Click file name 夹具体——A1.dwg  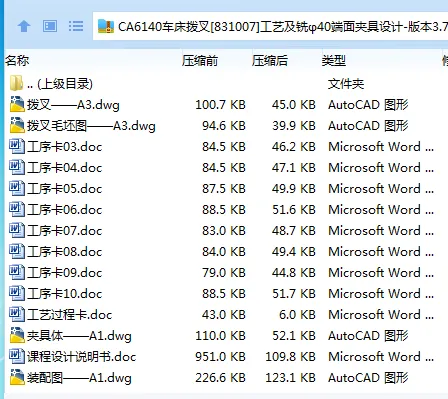tap(79, 336)
